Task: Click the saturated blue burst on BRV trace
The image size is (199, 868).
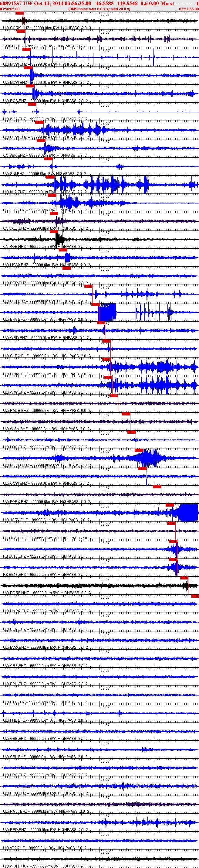Action: [107, 312]
